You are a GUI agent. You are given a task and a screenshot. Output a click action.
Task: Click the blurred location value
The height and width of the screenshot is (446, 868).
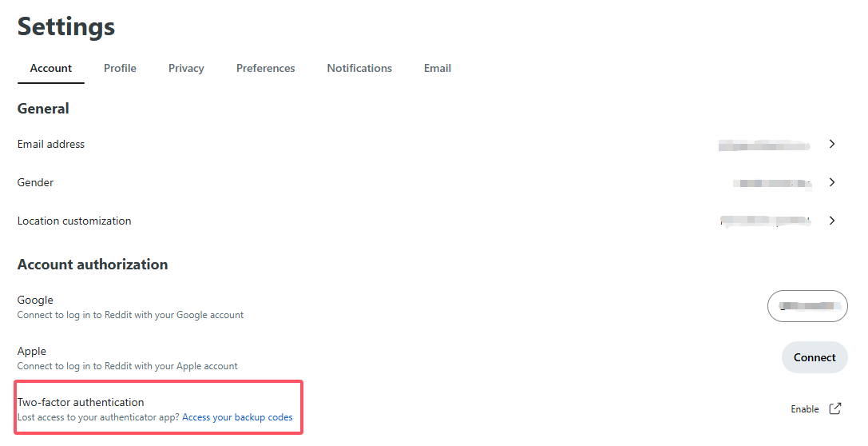click(x=764, y=221)
